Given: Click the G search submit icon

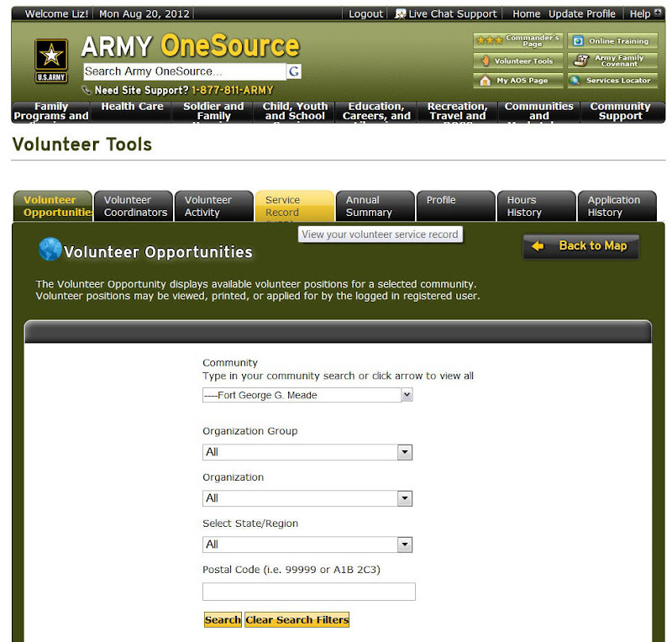Looking at the screenshot, I should [293, 71].
